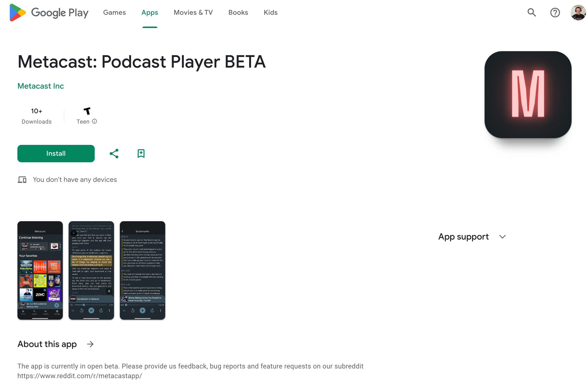This screenshot has width=588, height=382.
Task: Click the share icon beside Install
Action: [114, 153]
